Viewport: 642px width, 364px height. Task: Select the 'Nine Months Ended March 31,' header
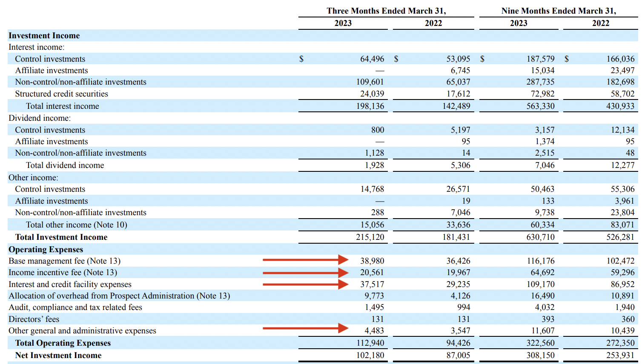coord(559,11)
